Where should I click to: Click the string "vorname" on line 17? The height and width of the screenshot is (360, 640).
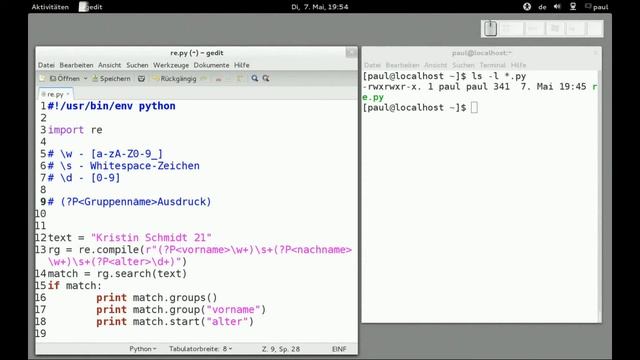[233, 309]
